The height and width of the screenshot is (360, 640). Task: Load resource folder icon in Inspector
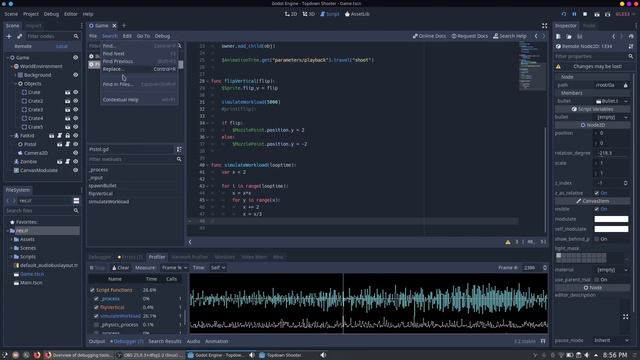pos(569,36)
